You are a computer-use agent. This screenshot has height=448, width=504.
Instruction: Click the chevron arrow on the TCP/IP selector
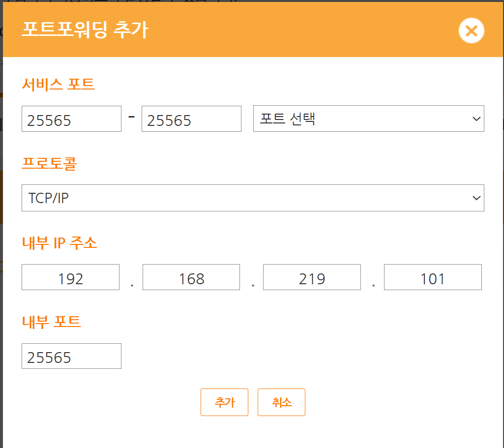475,198
